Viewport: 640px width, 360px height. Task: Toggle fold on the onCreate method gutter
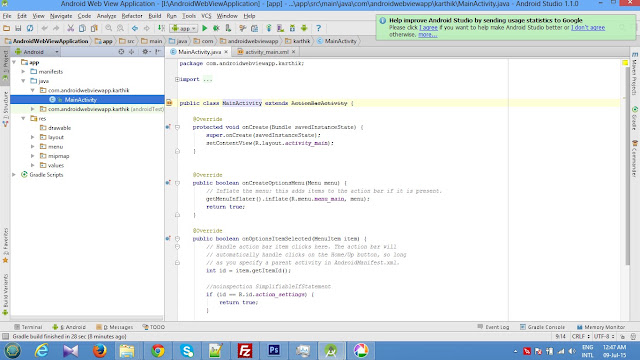click(x=178, y=127)
